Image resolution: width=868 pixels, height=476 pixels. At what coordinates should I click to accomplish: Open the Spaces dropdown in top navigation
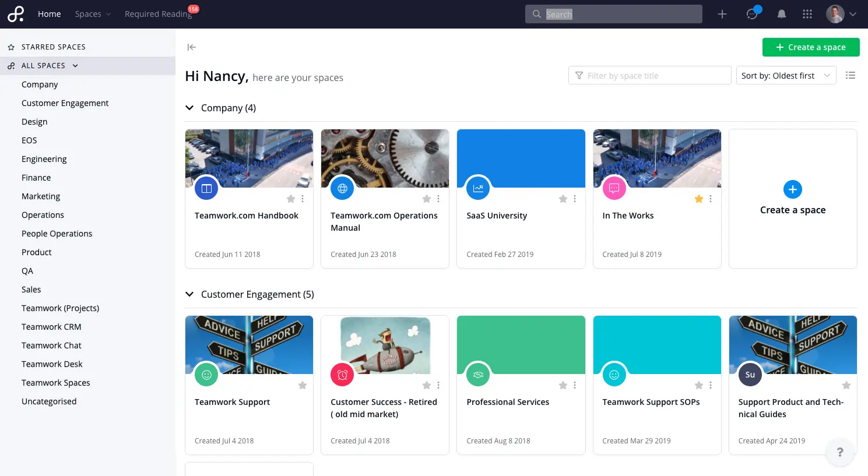[93, 14]
